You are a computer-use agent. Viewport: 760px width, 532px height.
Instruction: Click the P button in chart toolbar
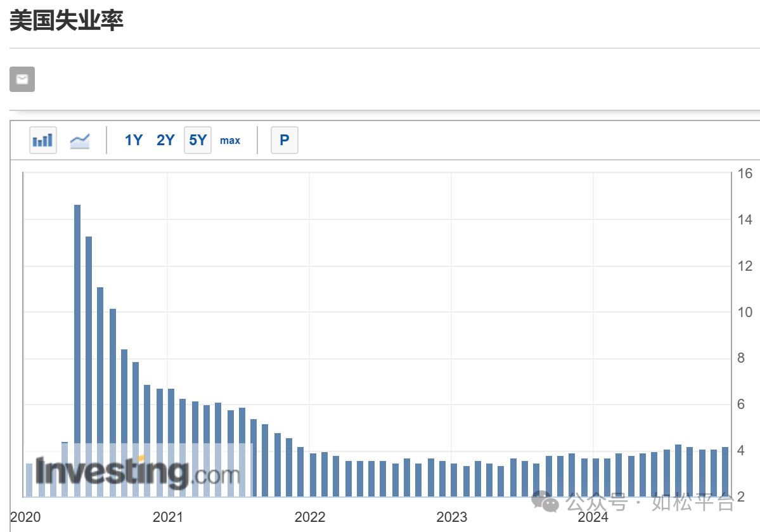(x=285, y=140)
